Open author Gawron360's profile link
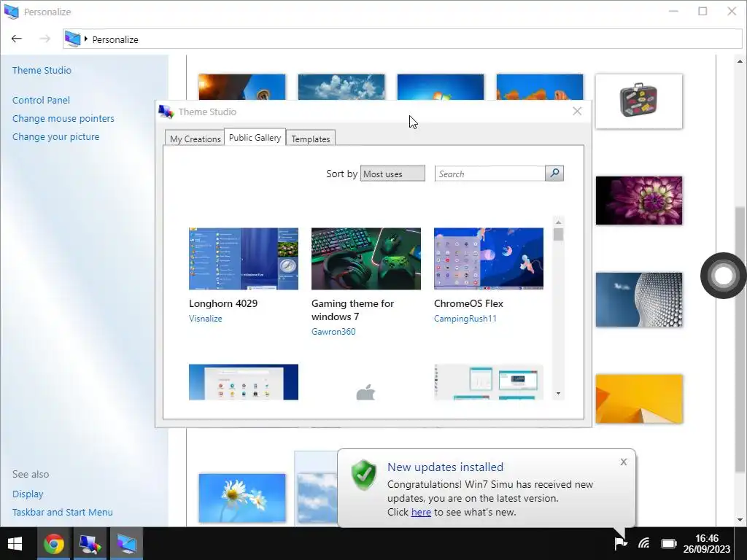The width and height of the screenshot is (747, 560). coord(333,332)
